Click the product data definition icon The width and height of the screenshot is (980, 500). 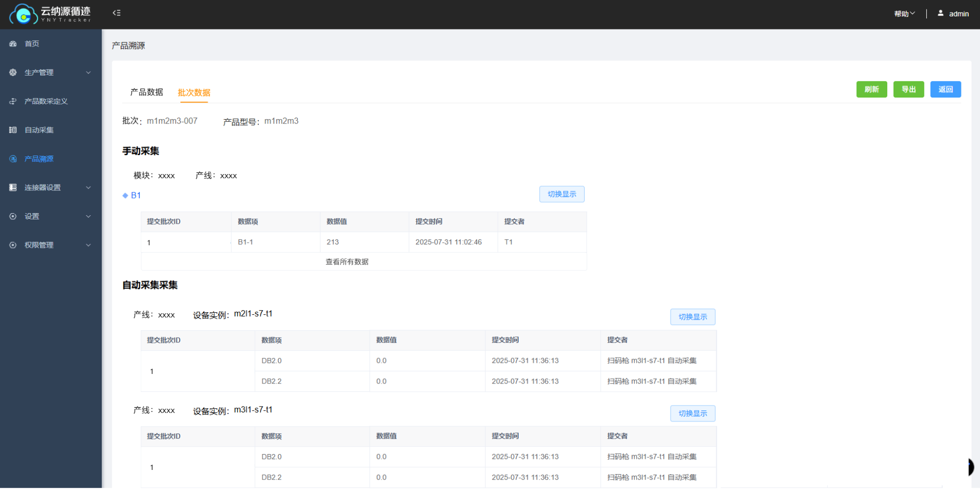point(13,101)
